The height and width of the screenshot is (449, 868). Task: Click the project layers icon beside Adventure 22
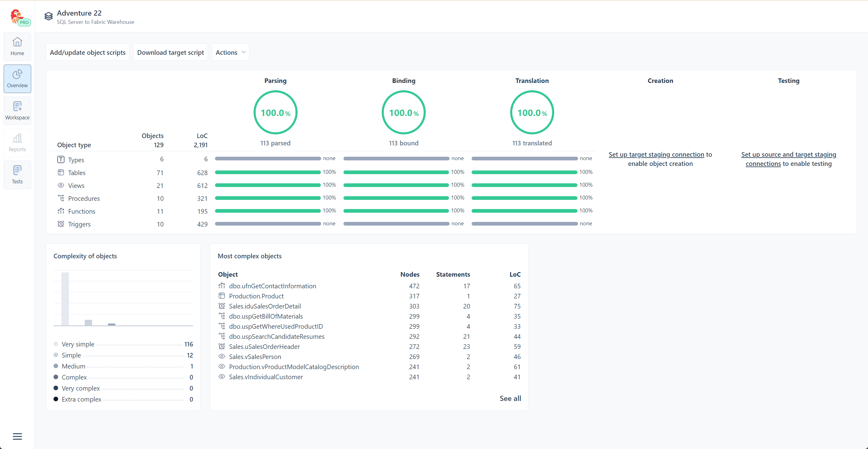point(49,16)
